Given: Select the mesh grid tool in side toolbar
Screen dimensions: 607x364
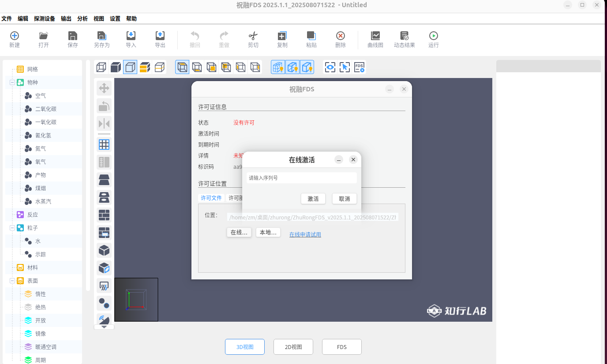Looking at the screenshot, I should coord(104,145).
